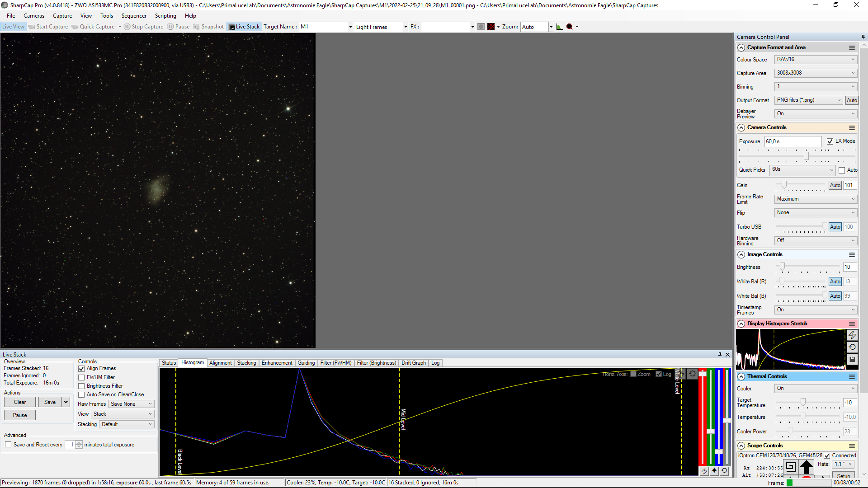Click Auto button next to Output Format

click(x=852, y=100)
